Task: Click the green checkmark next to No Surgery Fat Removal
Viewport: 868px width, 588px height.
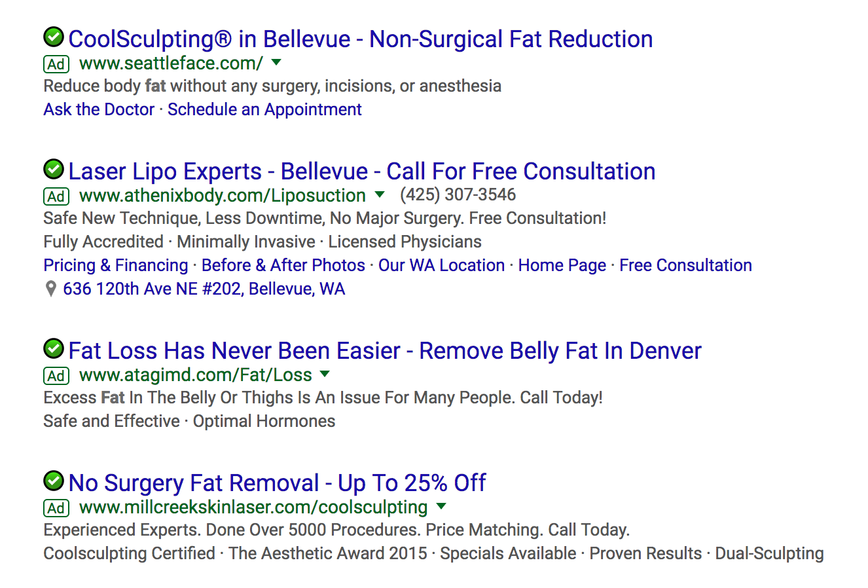Action: 53,482
